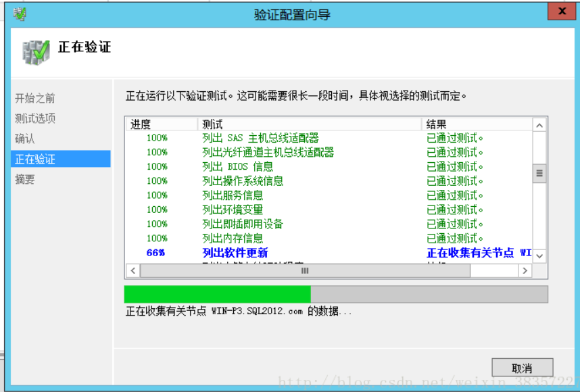Select 正在验证 step in sidebar
The width and height of the screenshot is (580, 392).
tap(35, 160)
